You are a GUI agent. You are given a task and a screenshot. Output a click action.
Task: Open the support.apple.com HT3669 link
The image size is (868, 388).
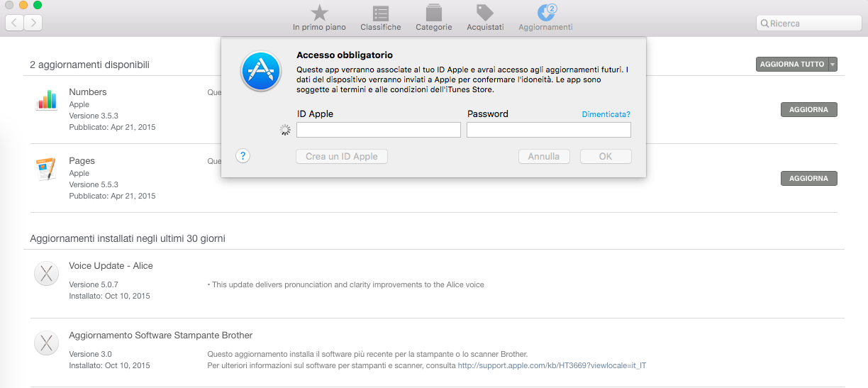[x=552, y=366]
